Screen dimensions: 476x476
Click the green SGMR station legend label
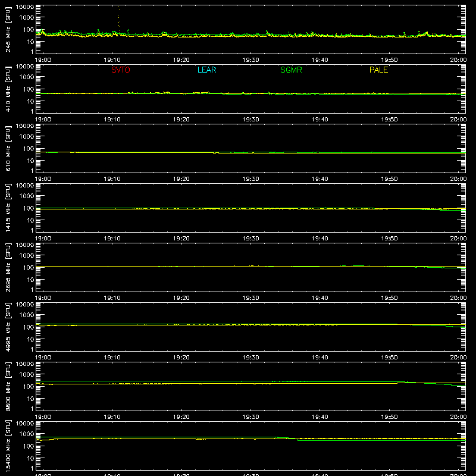coord(291,70)
